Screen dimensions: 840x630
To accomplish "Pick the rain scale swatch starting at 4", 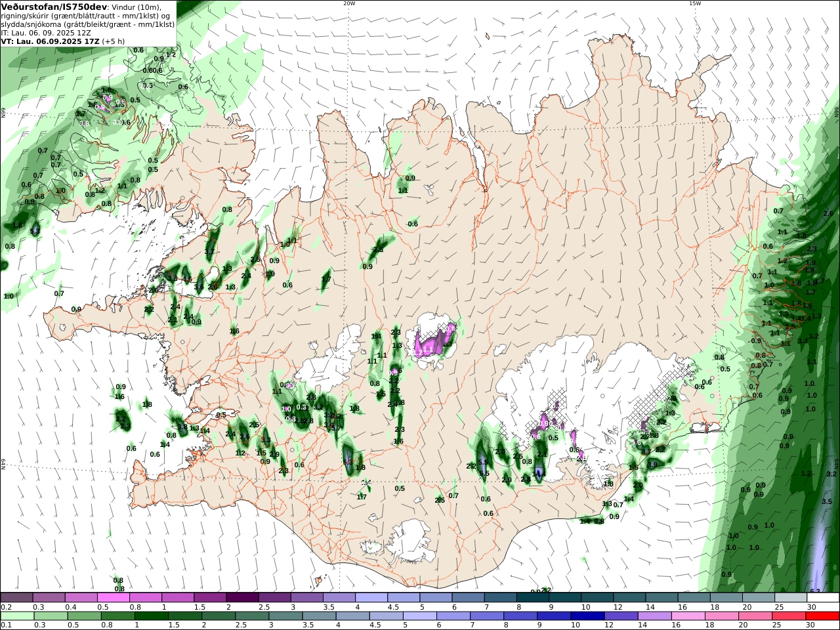I will 353,616.
